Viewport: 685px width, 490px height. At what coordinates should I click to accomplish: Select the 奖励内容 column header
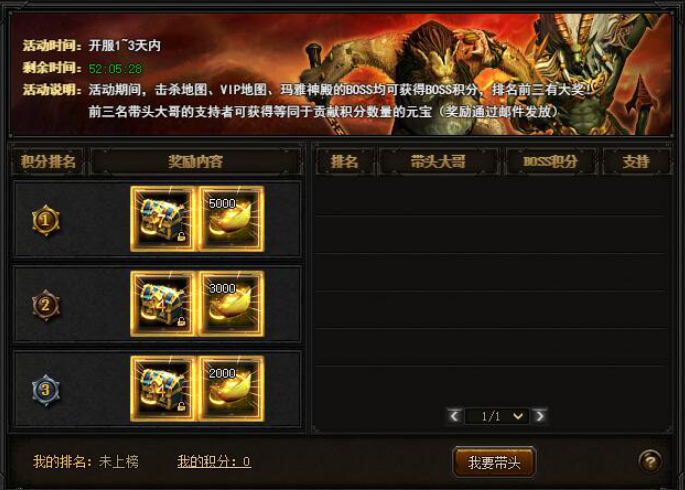pos(196,162)
